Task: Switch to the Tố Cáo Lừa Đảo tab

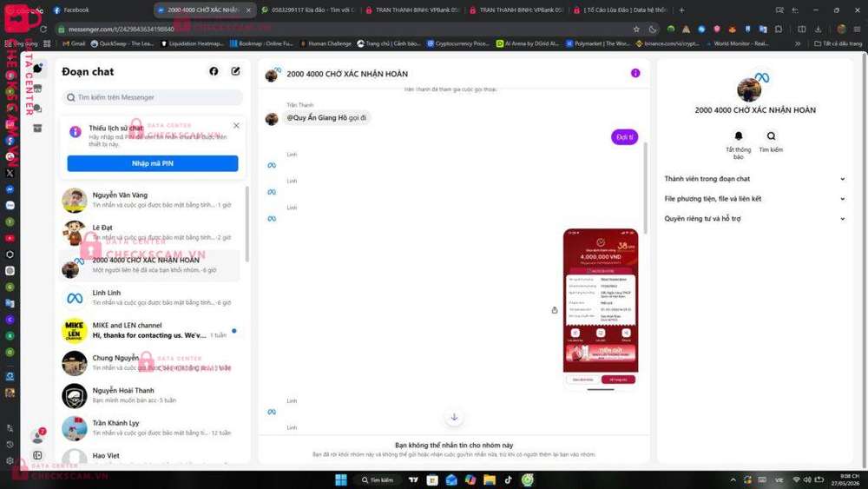Action: tap(620, 10)
